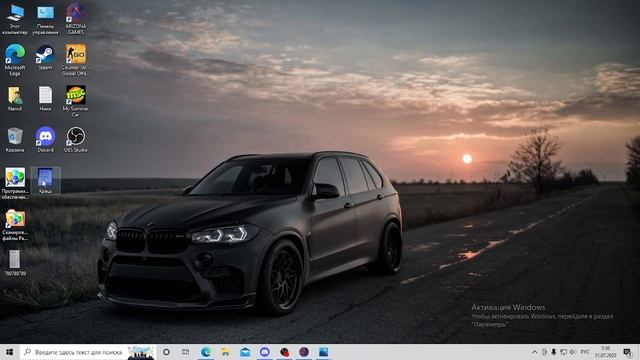Switch to Discord on the taskbar

(x=264, y=352)
